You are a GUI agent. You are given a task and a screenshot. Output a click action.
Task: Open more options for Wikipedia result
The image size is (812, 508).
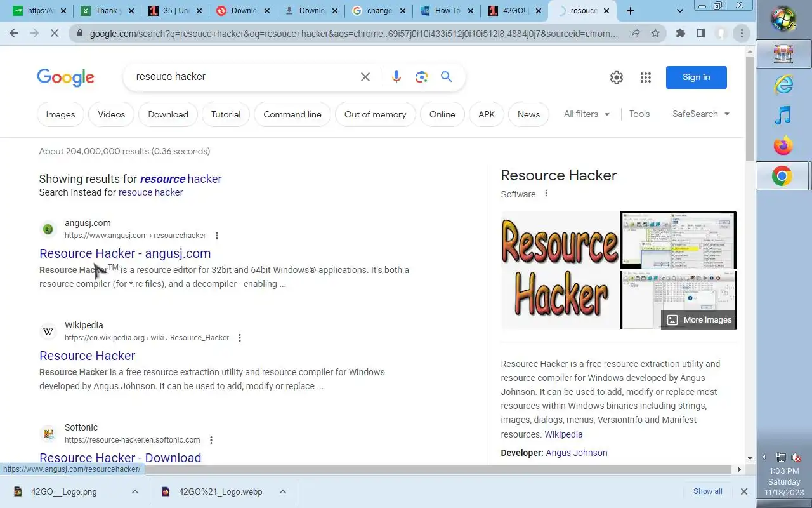(x=240, y=338)
